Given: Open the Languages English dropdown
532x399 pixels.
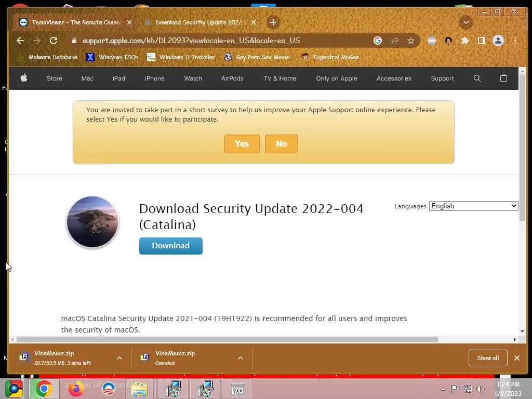Looking at the screenshot, I should (474, 206).
